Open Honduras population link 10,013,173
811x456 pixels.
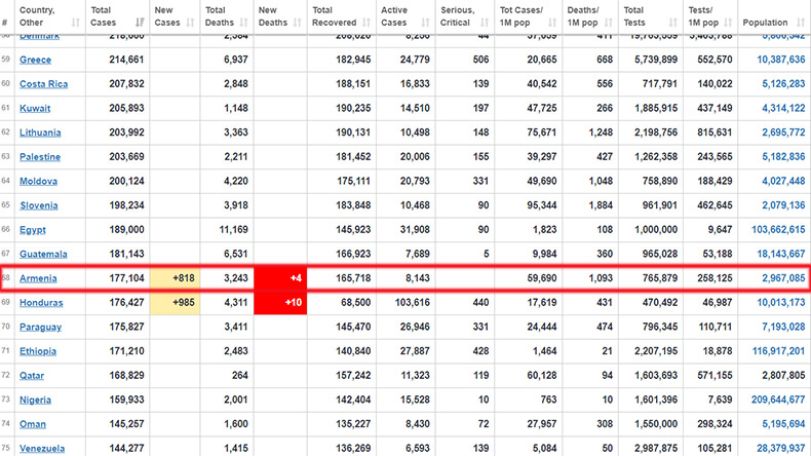781,303
